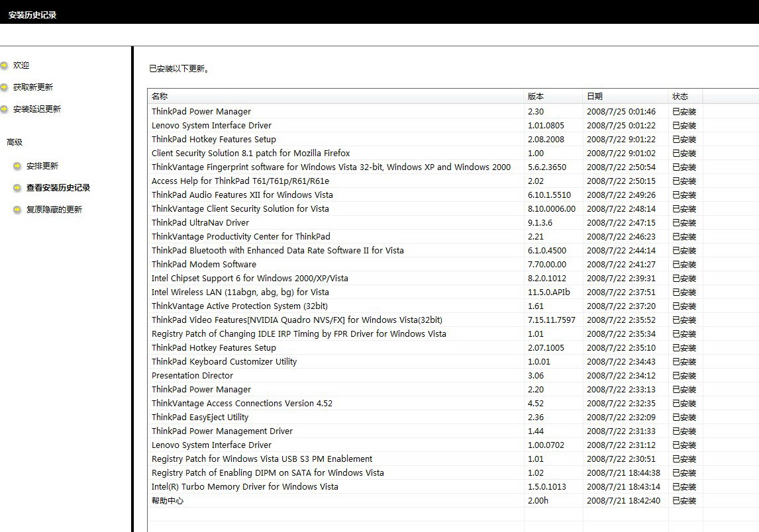Click the bullet icon beside 欢迎
The height and width of the screenshot is (532, 759).
coord(4,66)
